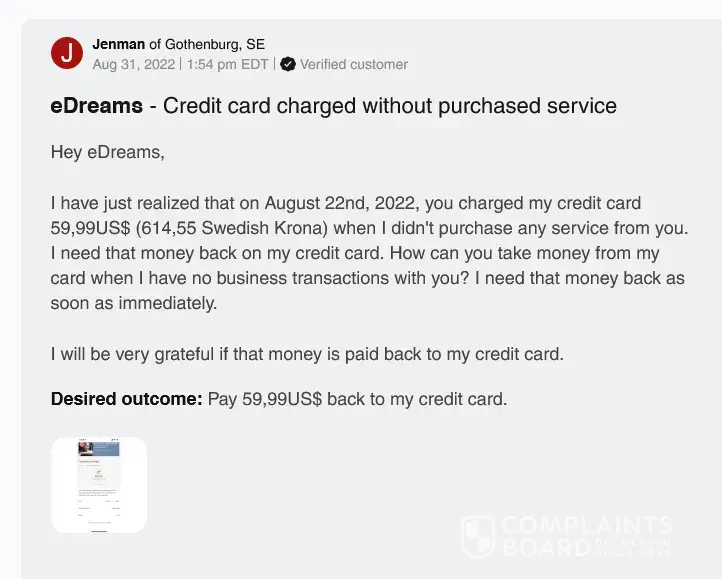The height and width of the screenshot is (579, 722).
Task: Click the 'Gothenburg, SE' location text
Action: click(214, 44)
